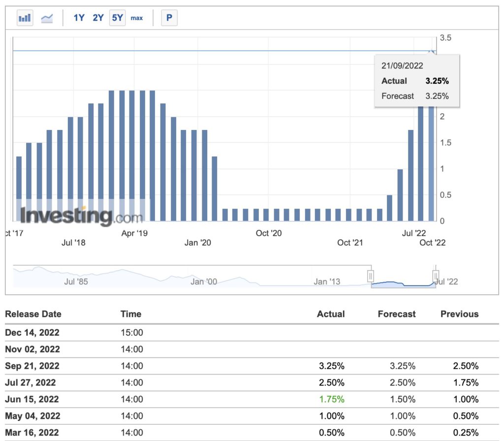Click the 1.00% bar left of Jul '22
The height and width of the screenshot is (441, 504).
pyautogui.click(x=400, y=195)
